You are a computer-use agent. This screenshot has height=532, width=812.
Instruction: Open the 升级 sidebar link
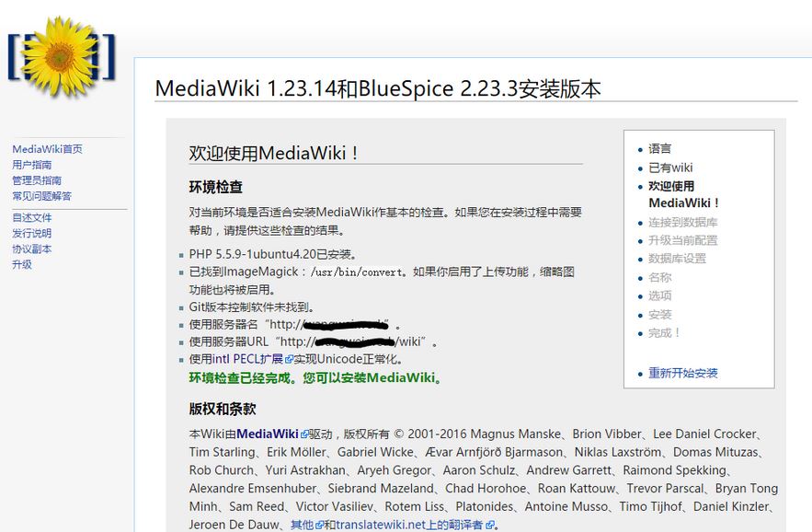22,264
